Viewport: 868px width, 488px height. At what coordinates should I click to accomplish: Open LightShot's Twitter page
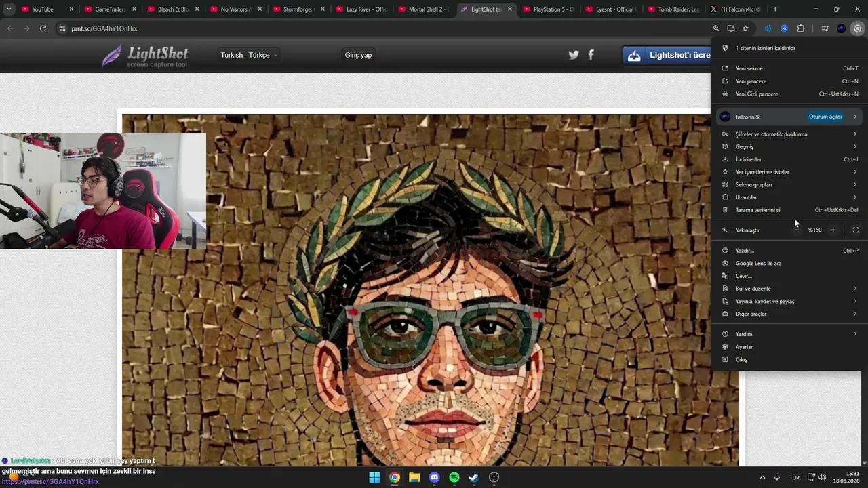[x=574, y=55]
